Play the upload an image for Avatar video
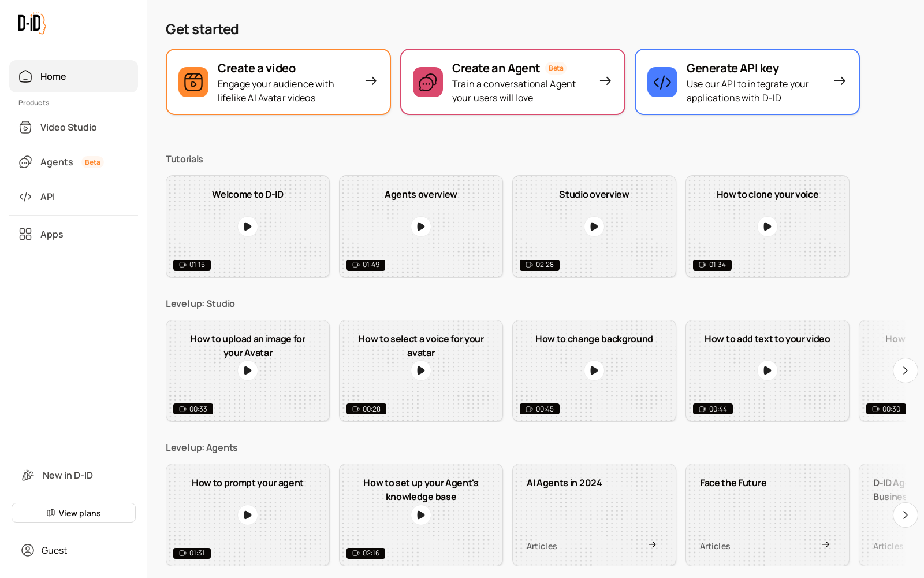This screenshot has width=924, height=578. tap(248, 370)
